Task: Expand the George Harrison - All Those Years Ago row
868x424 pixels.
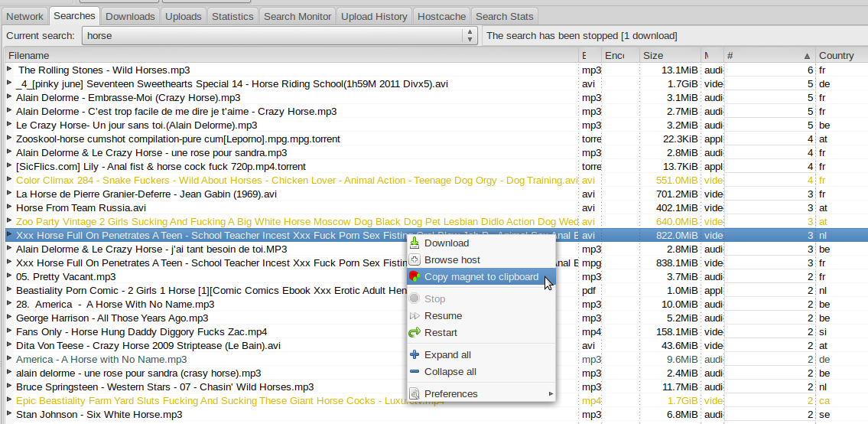Action: pos(9,318)
